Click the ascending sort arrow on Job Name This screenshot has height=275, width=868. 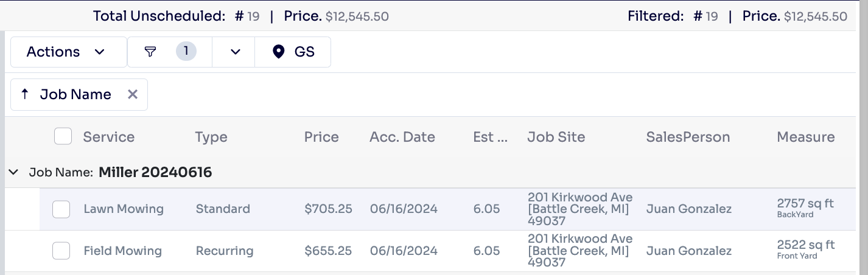coord(25,94)
